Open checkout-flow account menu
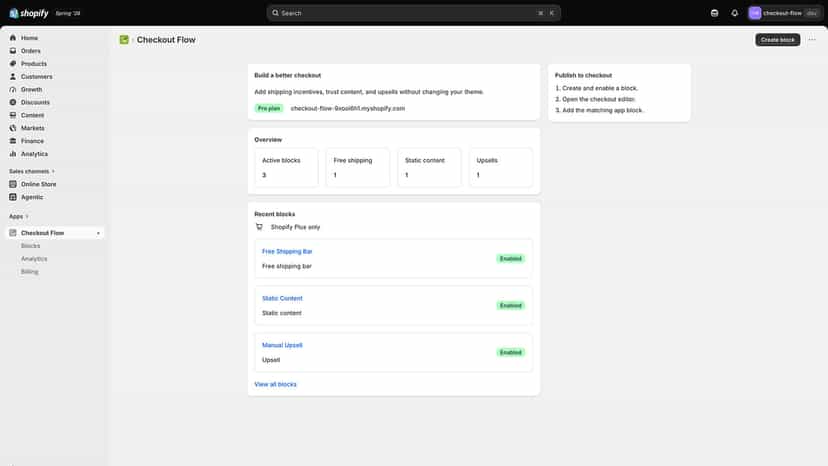 tap(784, 13)
